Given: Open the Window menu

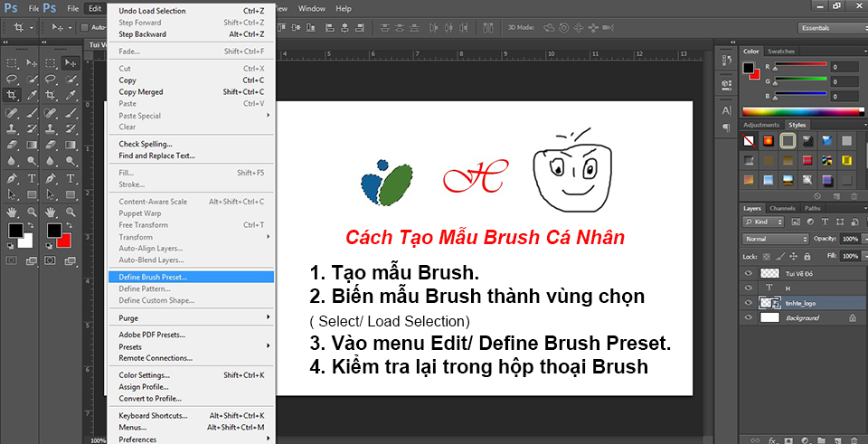Looking at the screenshot, I should coord(312,8).
